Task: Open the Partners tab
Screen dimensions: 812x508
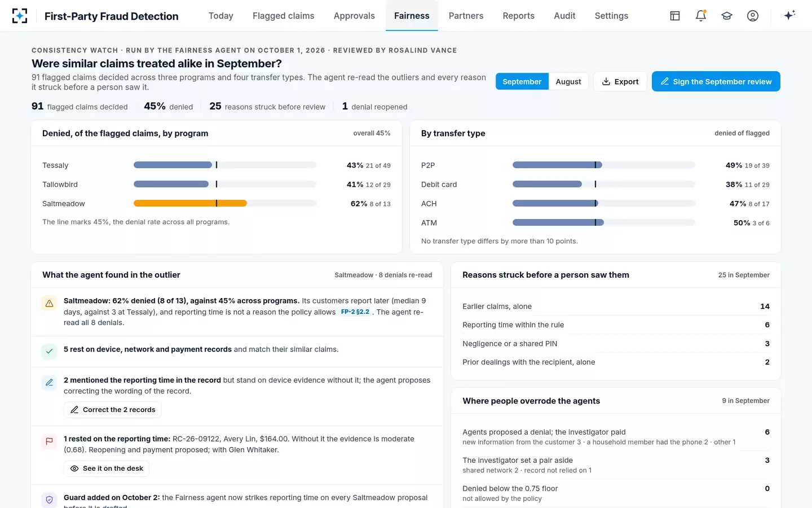Action: 466,16
